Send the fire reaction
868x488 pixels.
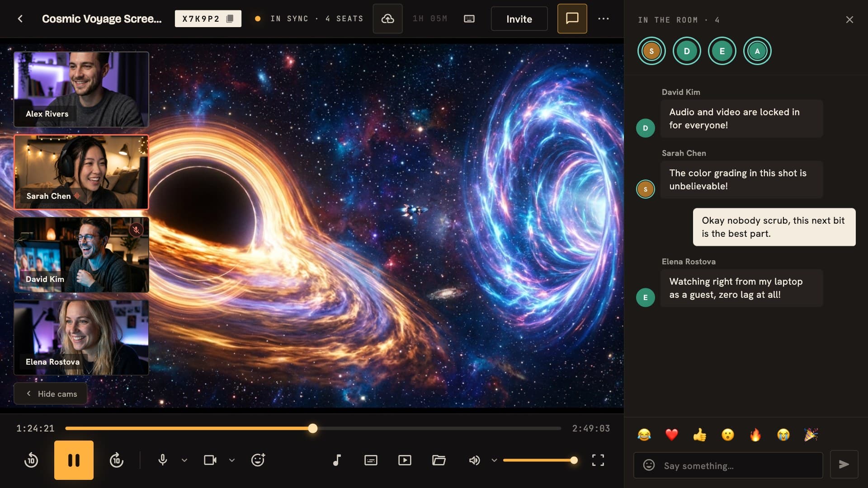tap(755, 435)
